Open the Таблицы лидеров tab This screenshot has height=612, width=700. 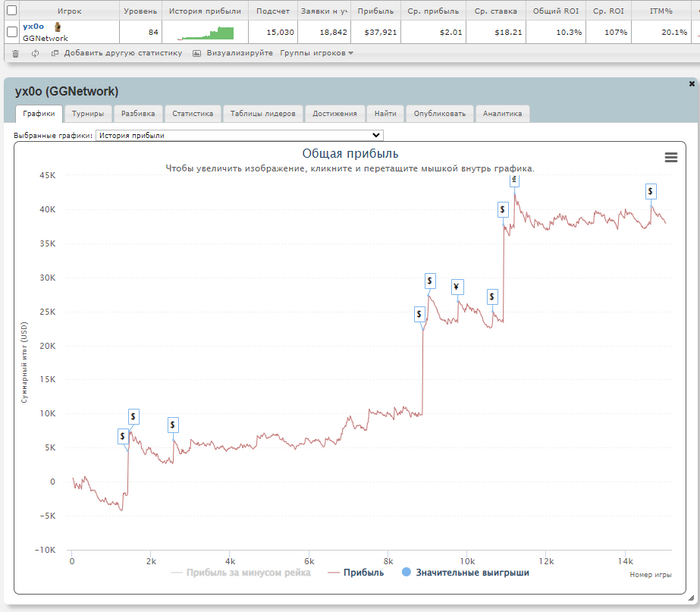(x=262, y=113)
